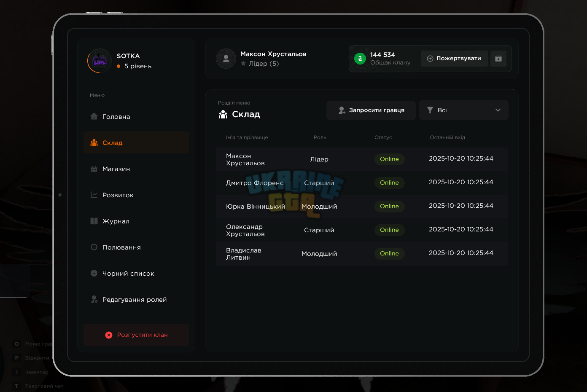Click the group icon next to Склад heading

[x=223, y=114]
